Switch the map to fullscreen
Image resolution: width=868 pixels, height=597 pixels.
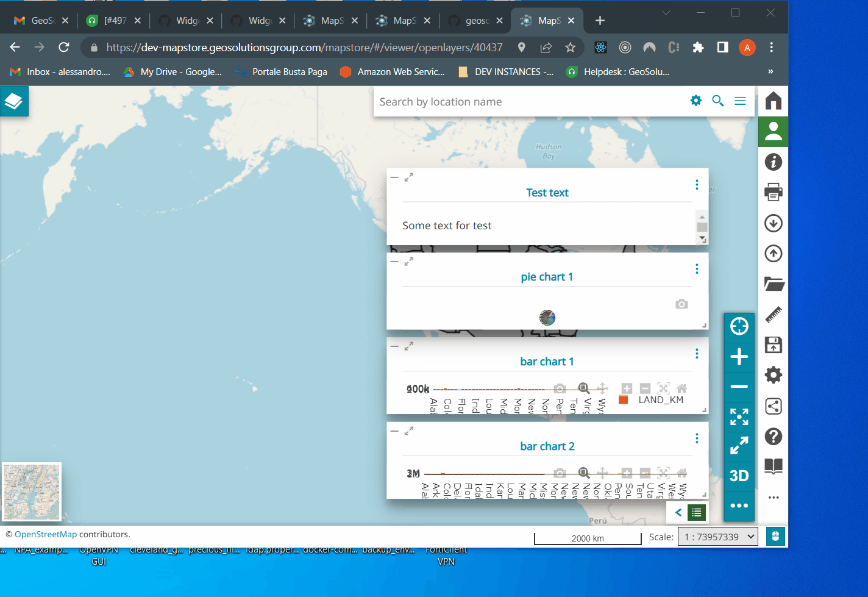click(739, 446)
